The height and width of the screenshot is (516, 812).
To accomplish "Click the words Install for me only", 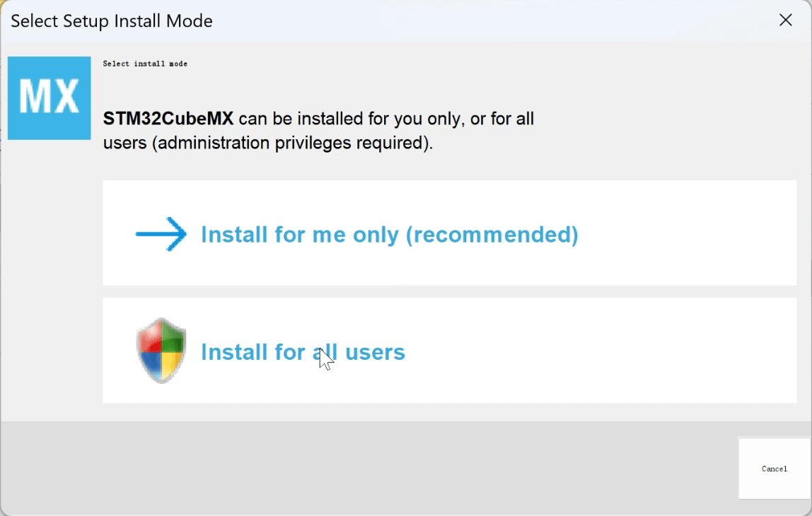I will click(300, 235).
